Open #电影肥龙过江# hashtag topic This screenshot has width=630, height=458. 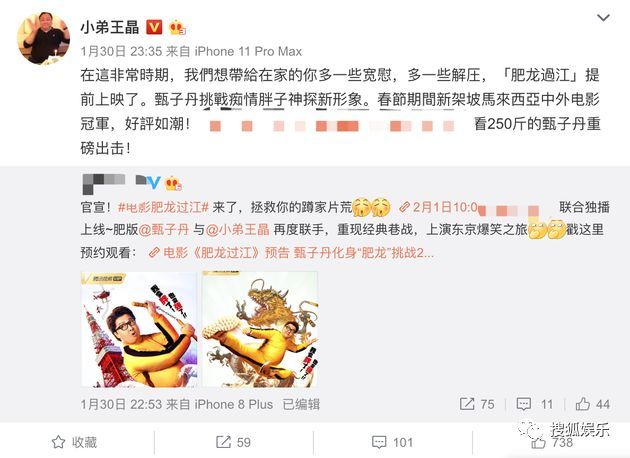(x=163, y=207)
